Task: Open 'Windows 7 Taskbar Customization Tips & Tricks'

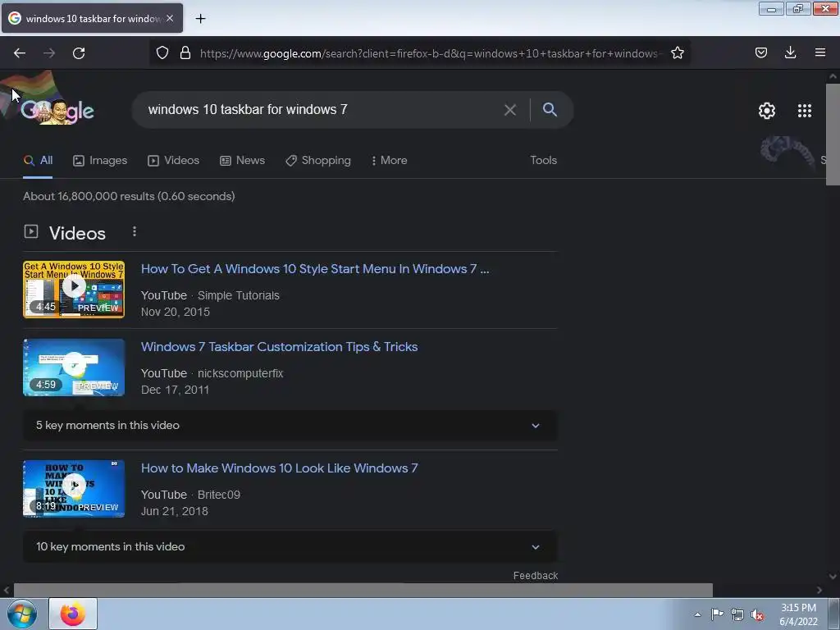Action: [x=279, y=347]
